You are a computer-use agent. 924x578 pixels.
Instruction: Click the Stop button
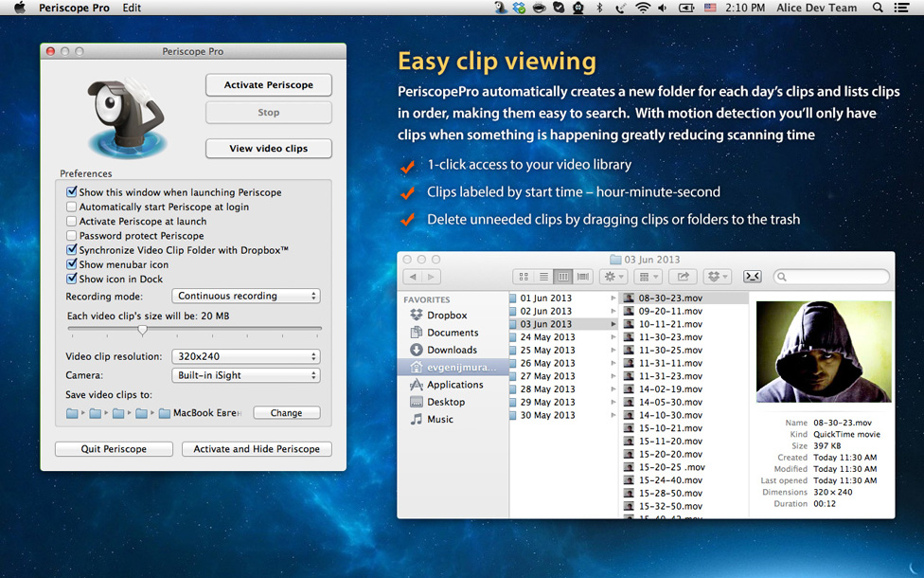click(x=269, y=113)
